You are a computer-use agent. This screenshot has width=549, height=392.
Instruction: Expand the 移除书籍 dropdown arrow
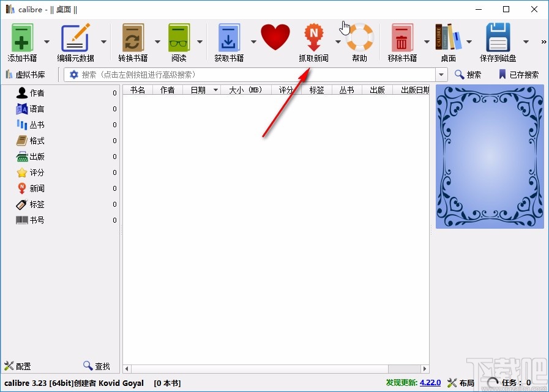point(427,42)
